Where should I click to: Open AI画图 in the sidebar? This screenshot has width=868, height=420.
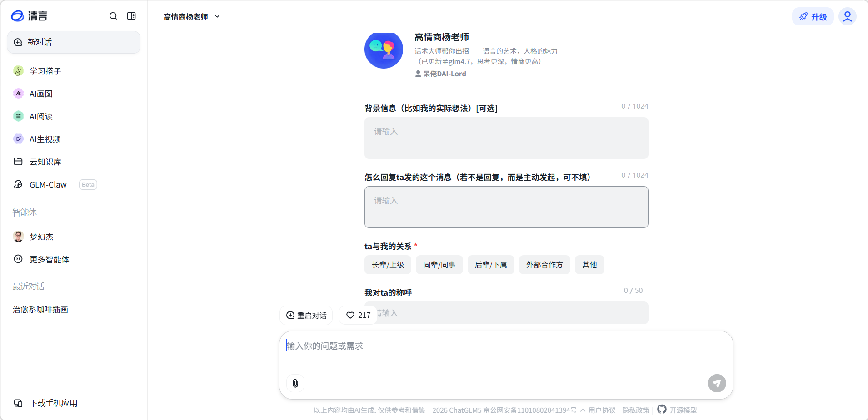74,94
